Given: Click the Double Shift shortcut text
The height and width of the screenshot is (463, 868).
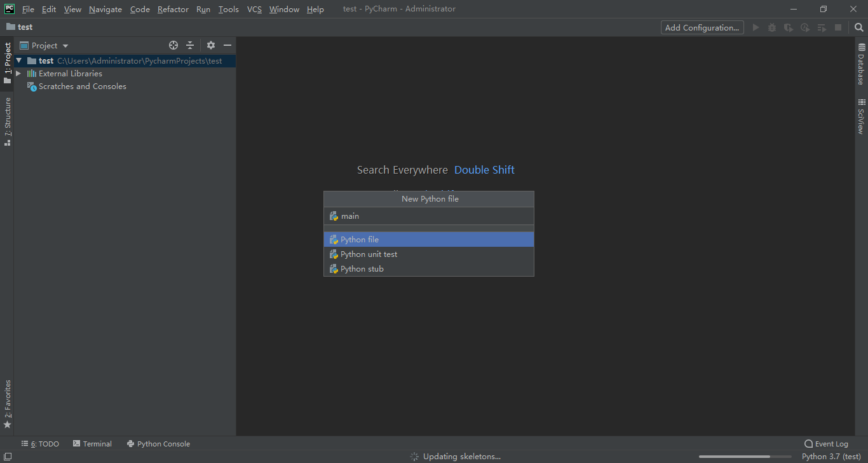Looking at the screenshot, I should coord(484,170).
